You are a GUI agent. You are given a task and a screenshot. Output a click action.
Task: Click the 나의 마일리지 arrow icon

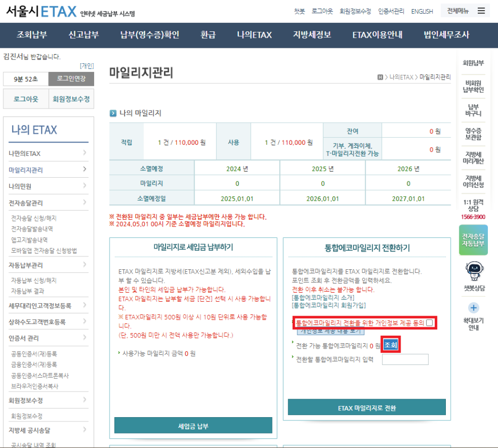coord(113,113)
